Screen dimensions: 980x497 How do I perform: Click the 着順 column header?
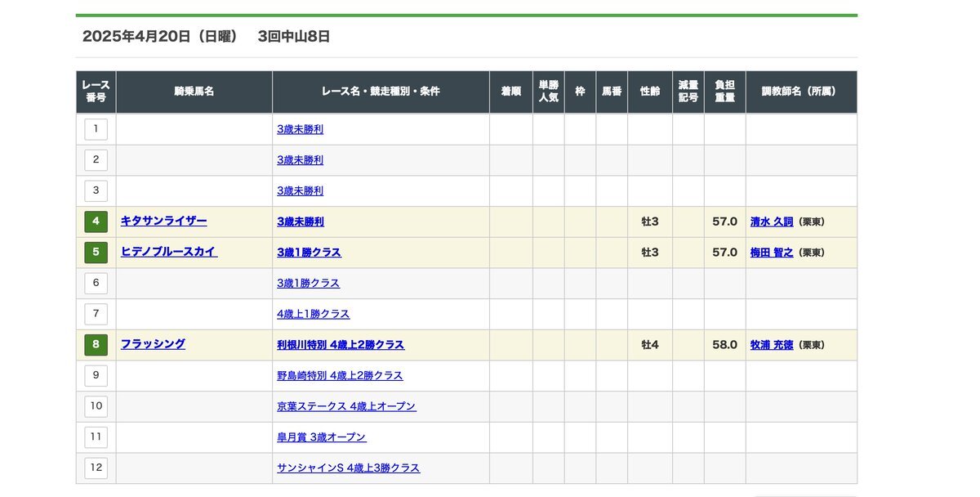click(x=511, y=92)
